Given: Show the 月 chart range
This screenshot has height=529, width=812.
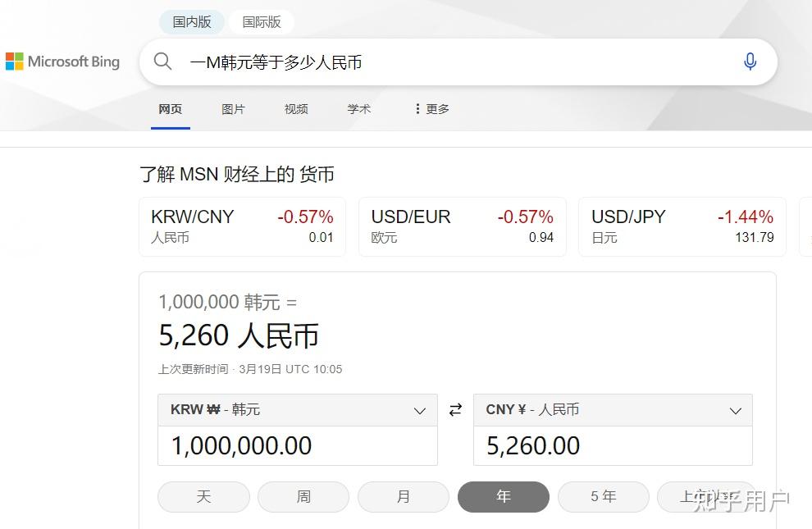Looking at the screenshot, I should point(404,497).
